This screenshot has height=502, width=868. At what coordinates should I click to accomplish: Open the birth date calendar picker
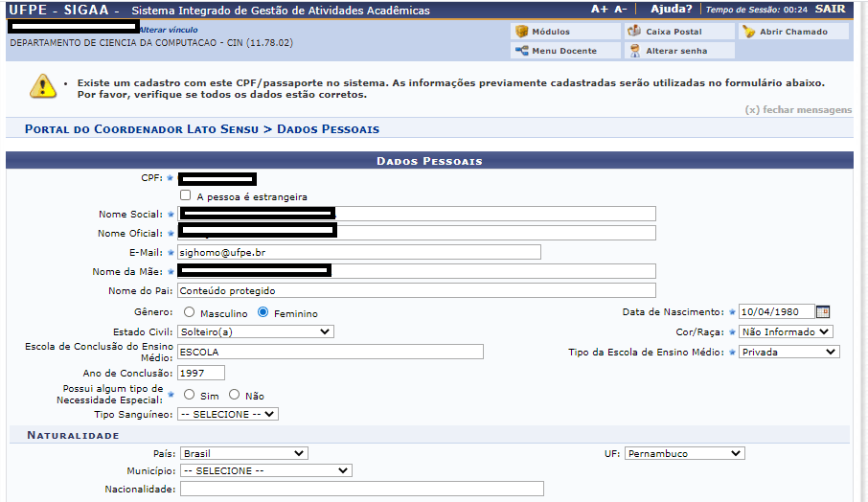tap(822, 311)
